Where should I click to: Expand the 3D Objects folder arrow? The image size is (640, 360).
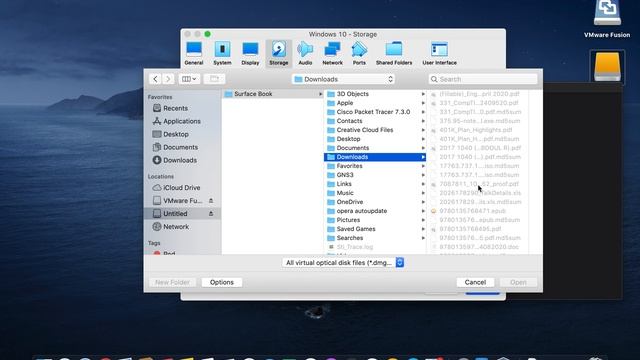click(x=423, y=94)
